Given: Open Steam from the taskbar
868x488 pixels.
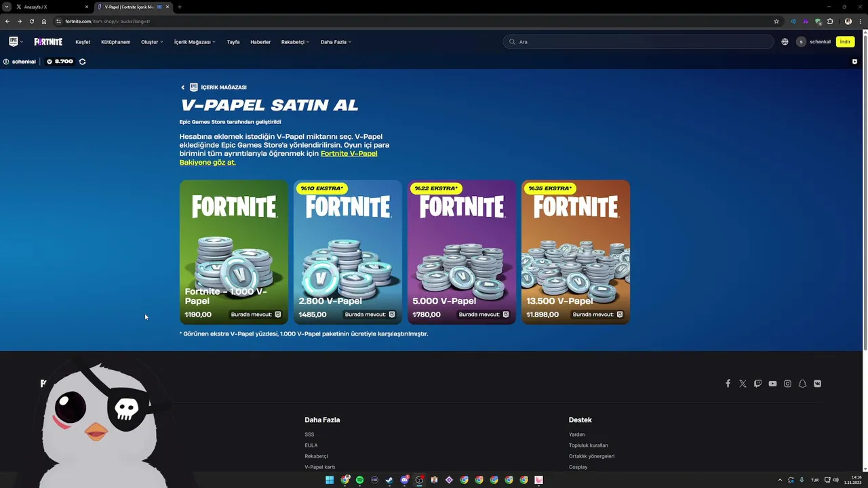Looking at the screenshot, I should pyautogui.click(x=389, y=480).
